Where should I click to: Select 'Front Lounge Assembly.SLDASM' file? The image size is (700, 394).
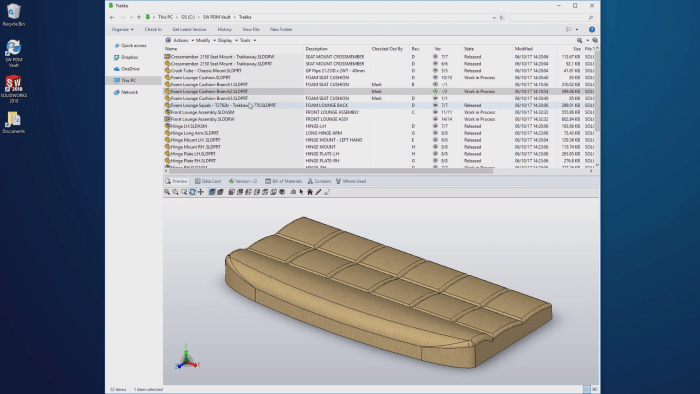pyautogui.click(x=202, y=112)
